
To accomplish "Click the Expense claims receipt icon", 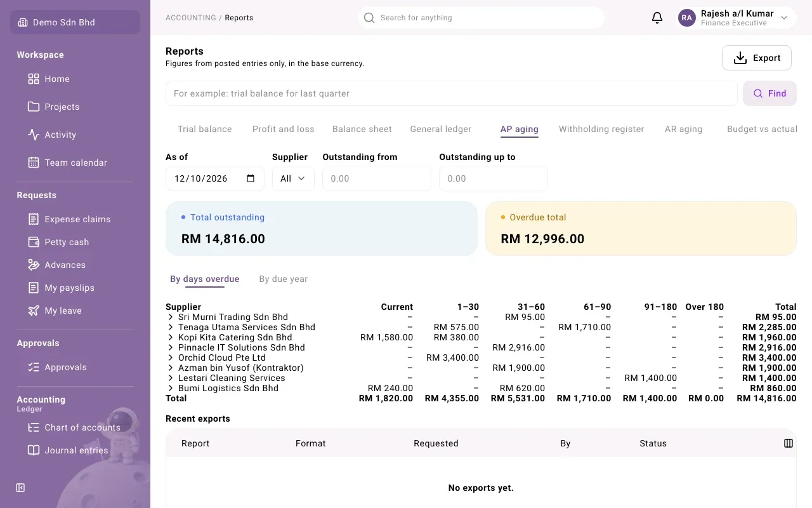I will [x=34, y=219].
